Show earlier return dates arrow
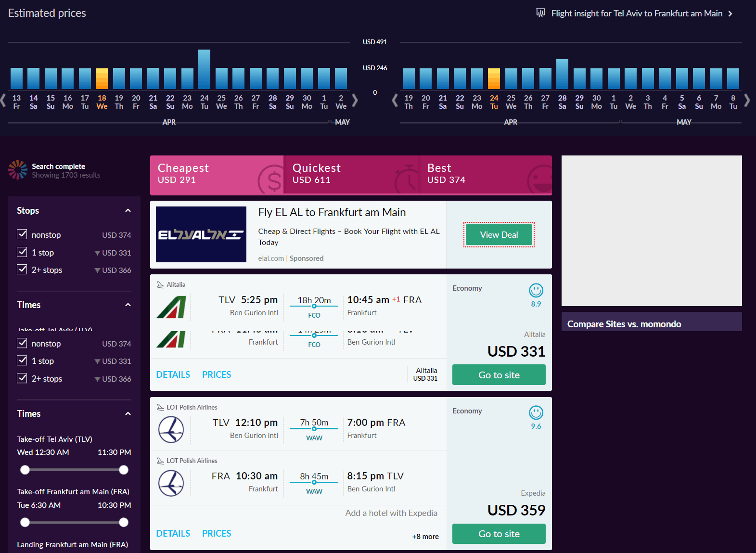 click(x=395, y=100)
